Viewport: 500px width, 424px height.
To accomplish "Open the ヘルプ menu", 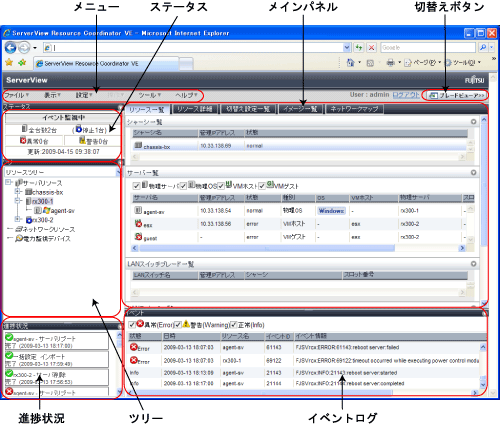I will point(186,95).
